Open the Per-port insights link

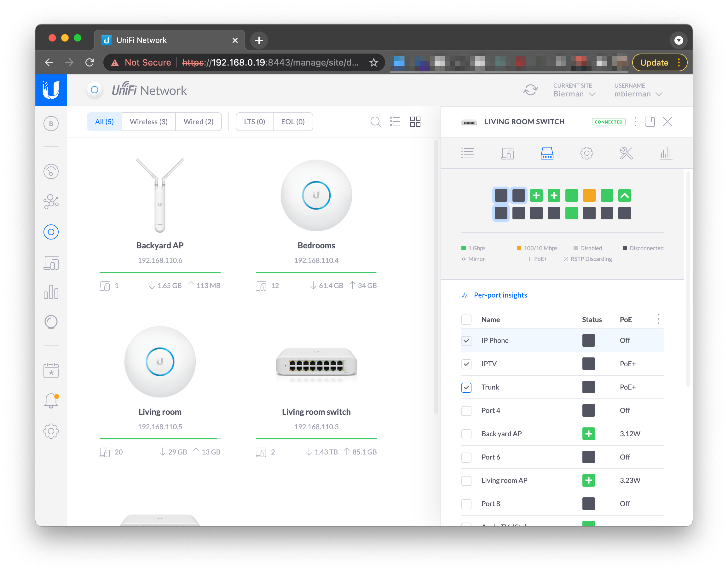click(x=500, y=295)
